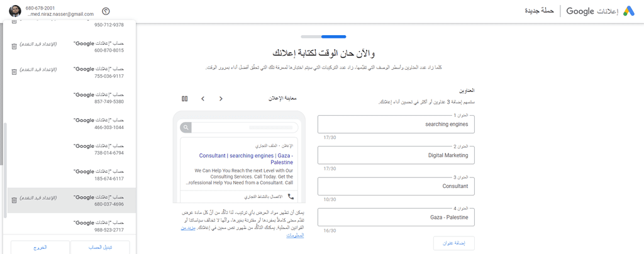
Task: Select account 988-523-2717
Action: pos(72,226)
